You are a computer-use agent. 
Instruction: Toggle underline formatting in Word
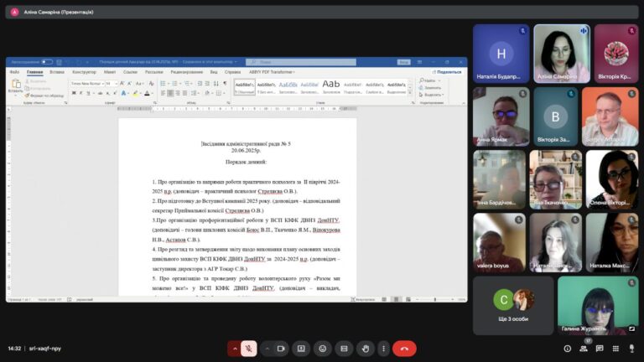tap(88, 93)
